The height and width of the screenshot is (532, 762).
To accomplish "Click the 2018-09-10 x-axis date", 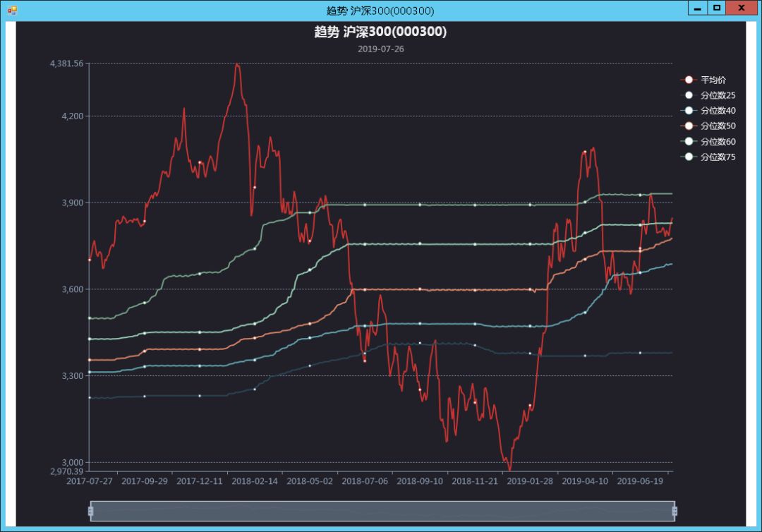I will tap(420, 481).
